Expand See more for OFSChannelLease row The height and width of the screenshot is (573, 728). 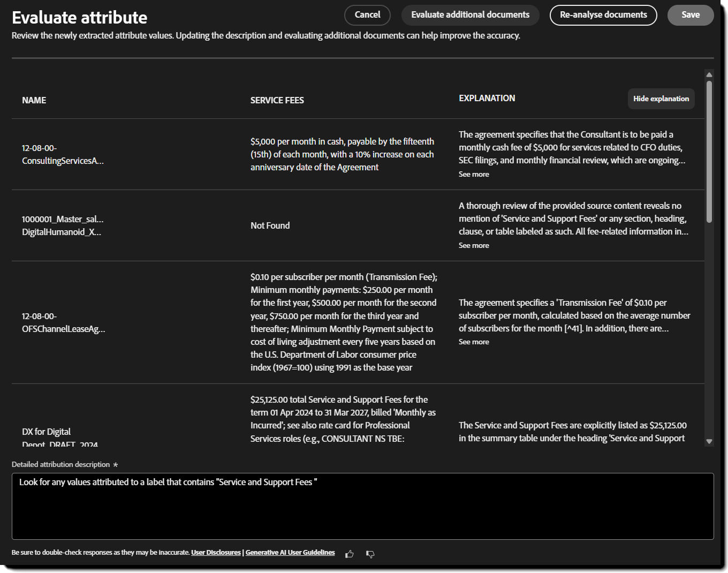(474, 342)
